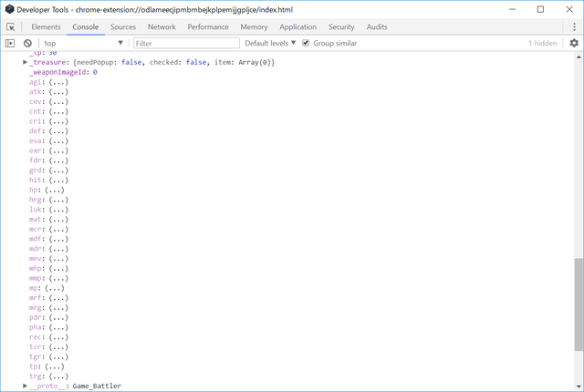The height and width of the screenshot is (392, 584).
Task: Activate the inspect element picker icon
Action: coord(10,26)
